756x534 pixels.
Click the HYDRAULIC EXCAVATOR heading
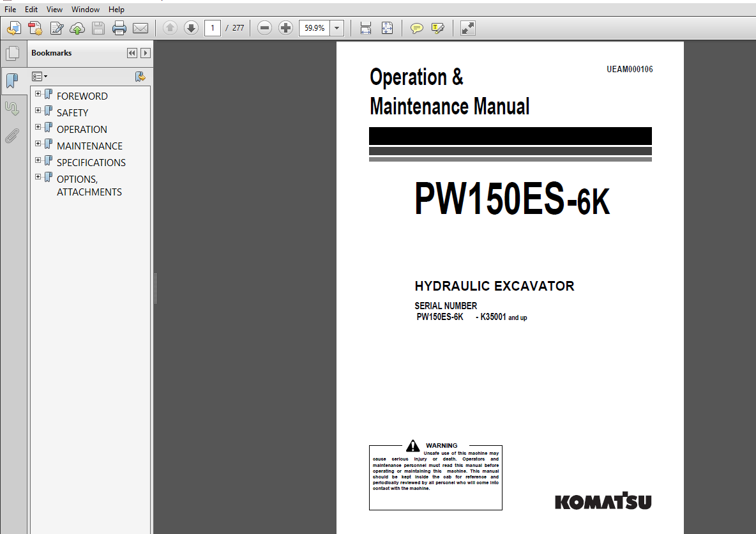(494, 286)
